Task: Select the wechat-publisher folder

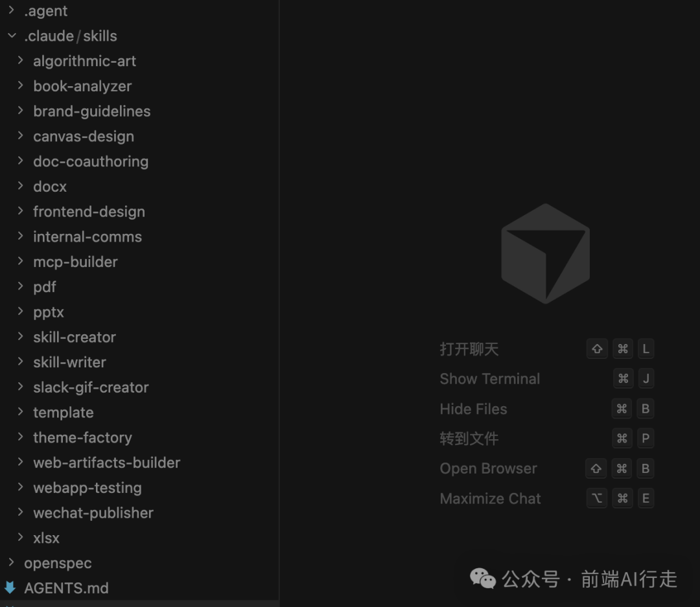Action: tap(93, 512)
